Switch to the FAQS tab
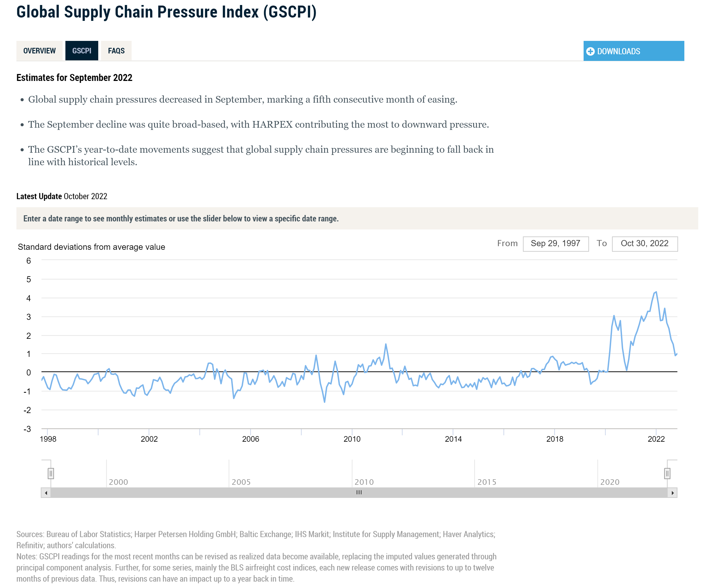The height and width of the screenshot is (588, 708). click(x=116, y=51)
